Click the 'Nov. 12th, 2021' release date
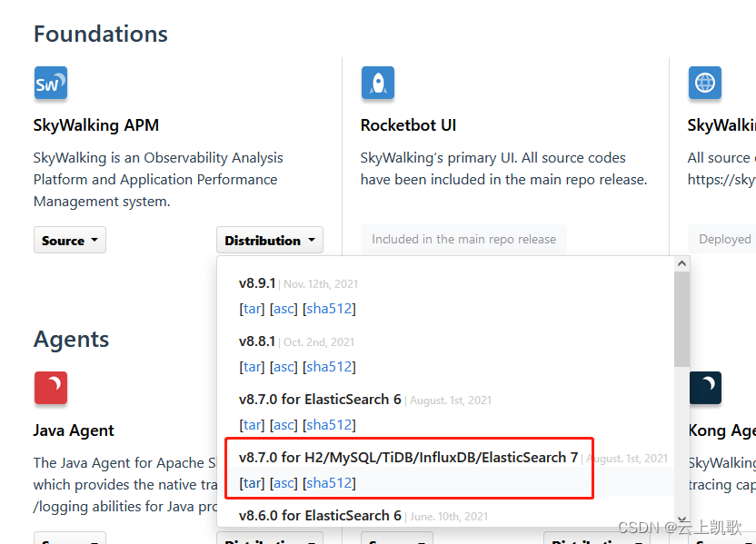This screenshot has height=544, width=756. click(x=321, y=284)
